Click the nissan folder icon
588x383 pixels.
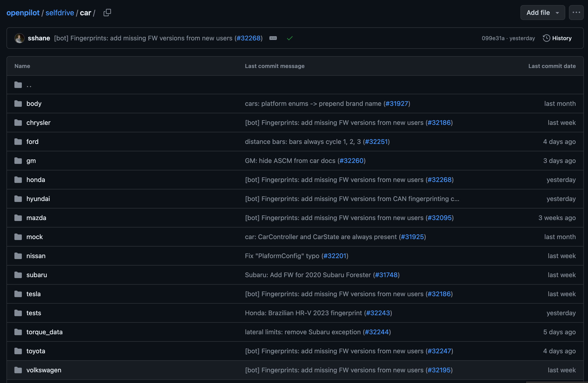pyautogui.click(x=18, y=256)
